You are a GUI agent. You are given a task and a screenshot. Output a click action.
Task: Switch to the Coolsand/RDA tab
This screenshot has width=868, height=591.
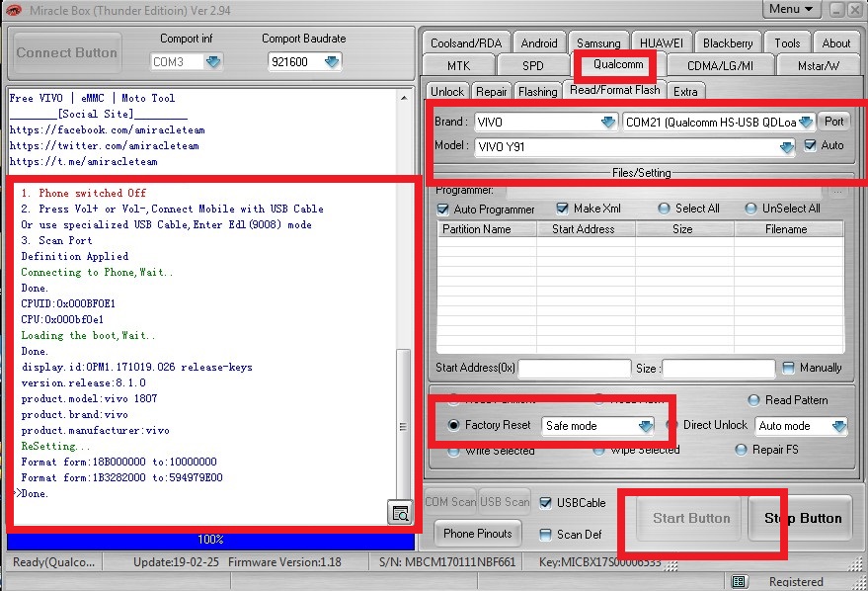466,43
